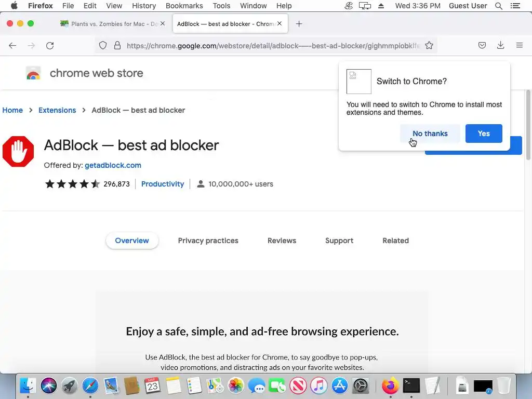The width and height of the screenshot is (532, 399).
Task: Open the Privacy practices tab
Action: click(208, 241)
